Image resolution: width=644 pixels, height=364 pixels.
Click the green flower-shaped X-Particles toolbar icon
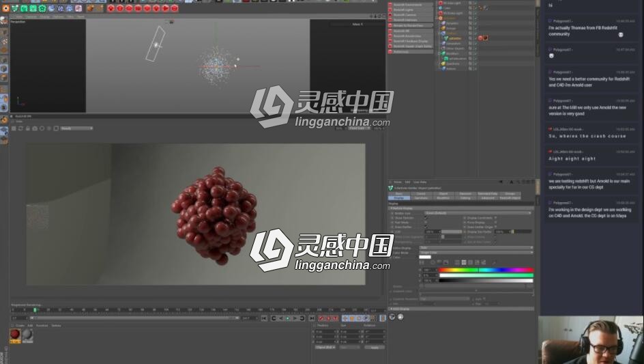42,8
